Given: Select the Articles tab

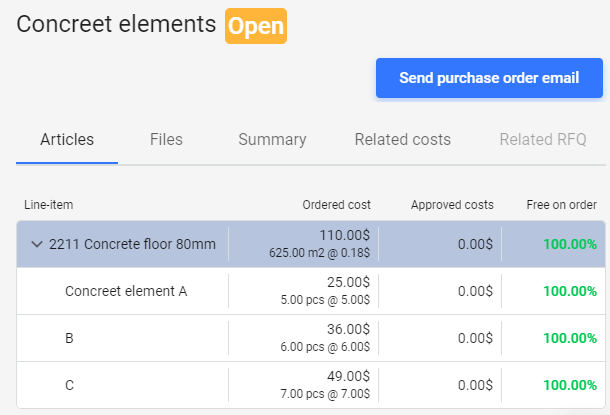Looking at the screenshot, I should tap(67, 139).
